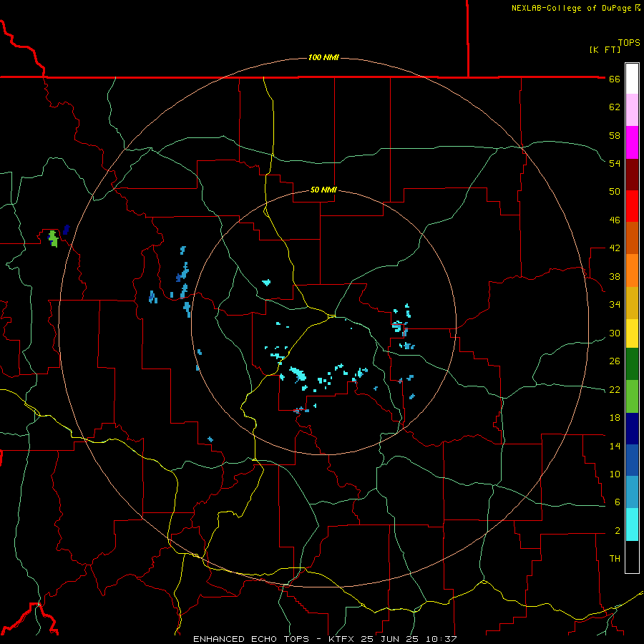Image resolution: width=644 pixels, height=644 pixels.
Task: Click the legend value "14"
Action: click(615, 446)
